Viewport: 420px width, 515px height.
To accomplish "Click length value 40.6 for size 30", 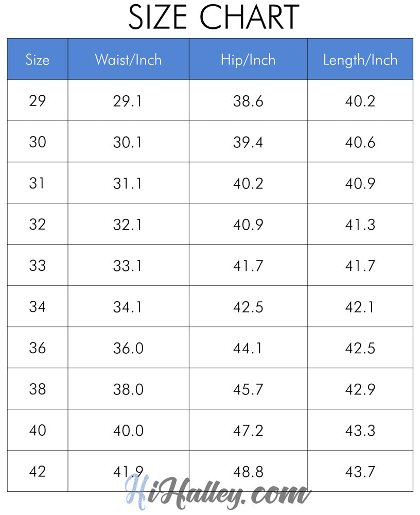I will click(x=360, y=142).
